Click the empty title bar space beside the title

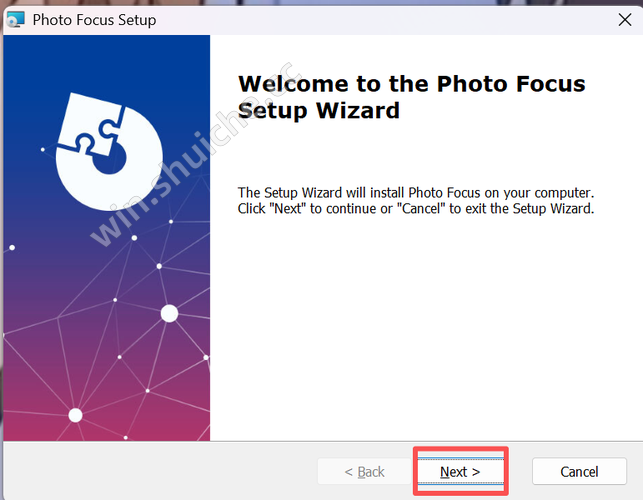pyautogui.click(x=380, y=19)
